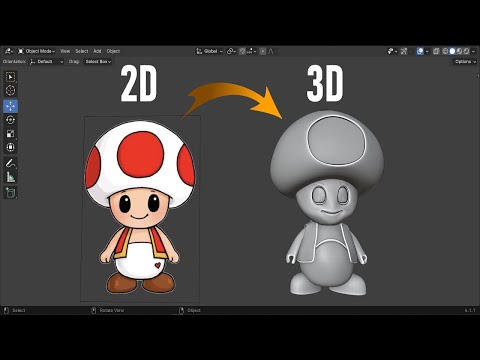Open Drag Select Box dropdown

98,62
